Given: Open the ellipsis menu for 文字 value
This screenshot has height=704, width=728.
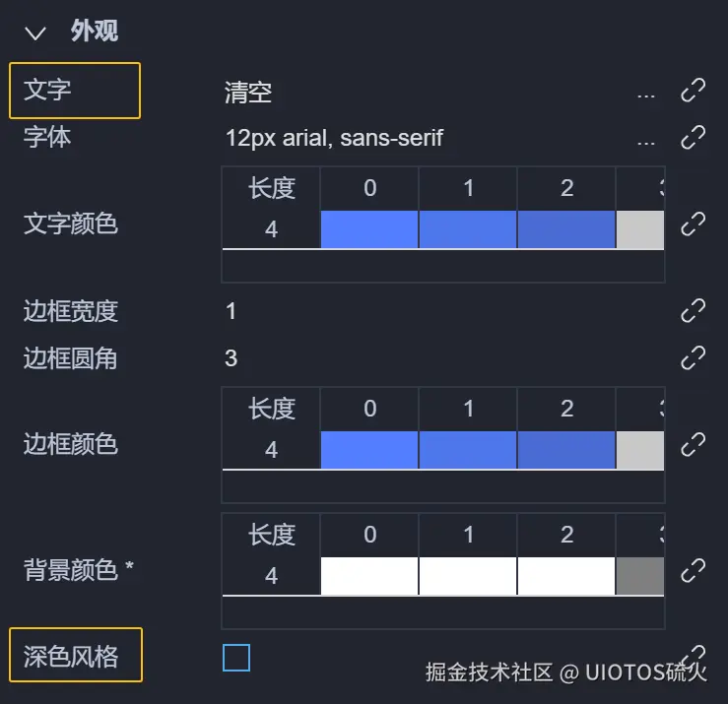Looking at the screenshot, I should pos(646,95).
